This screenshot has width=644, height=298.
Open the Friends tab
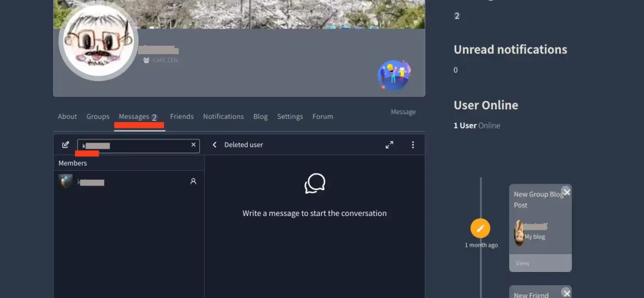click(x=182, y=116)
